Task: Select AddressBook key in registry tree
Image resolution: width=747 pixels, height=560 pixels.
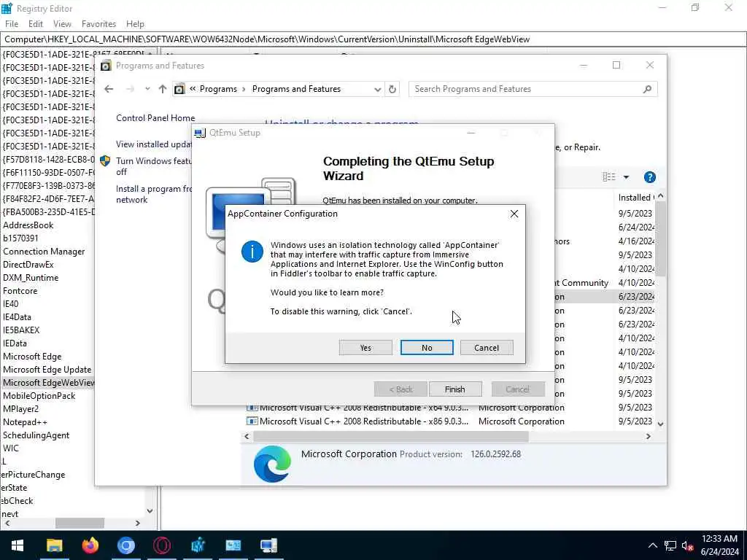Action: (28, 225)
